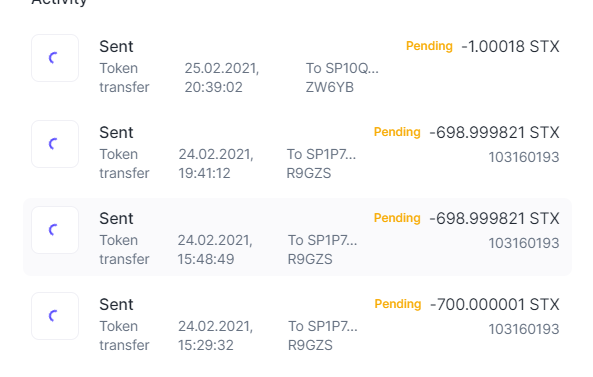Click Pending status on -700.000001 STX row
The width and height of the screenshot is (593, 377).
click(x=398, y=304)
